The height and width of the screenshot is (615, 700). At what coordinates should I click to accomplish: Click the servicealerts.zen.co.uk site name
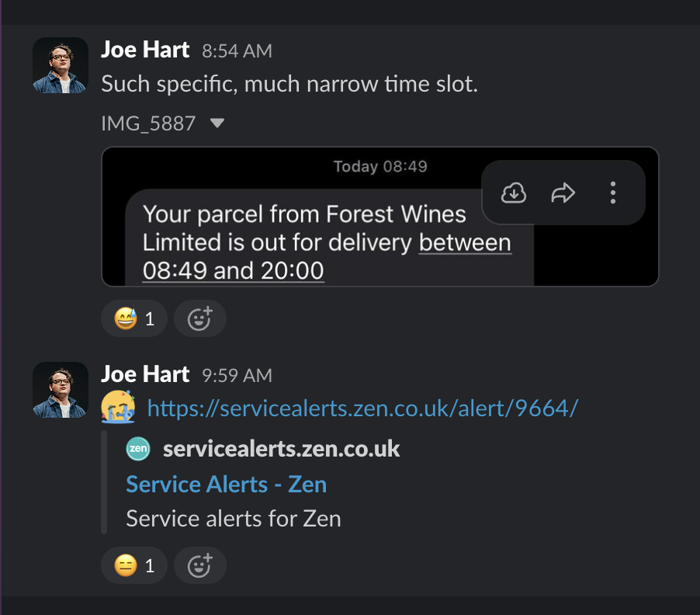281,448
